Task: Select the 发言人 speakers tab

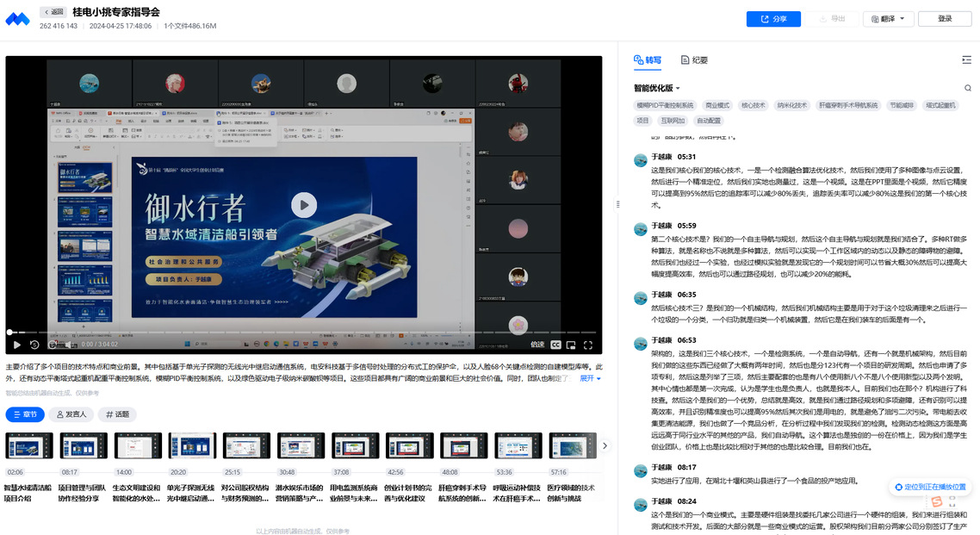Action: pyautogui.click(x=71, y=414)
